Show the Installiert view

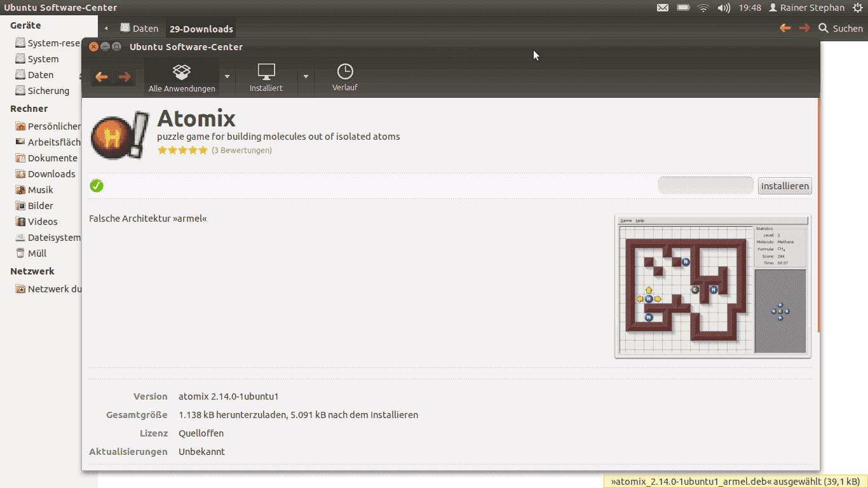click(266, 78)
